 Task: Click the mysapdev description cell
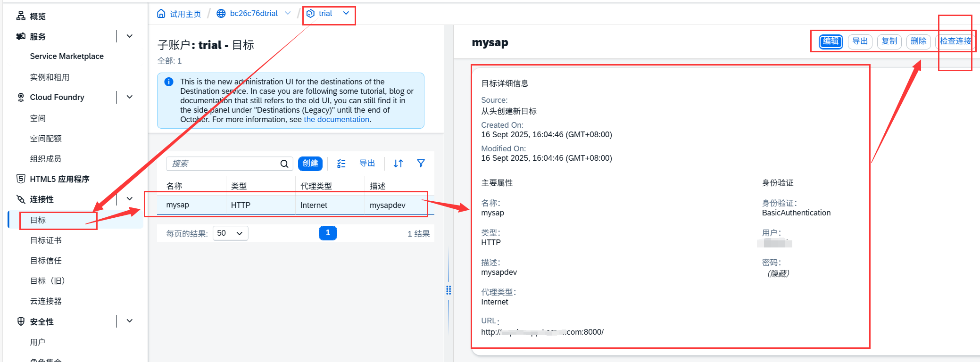388,205
